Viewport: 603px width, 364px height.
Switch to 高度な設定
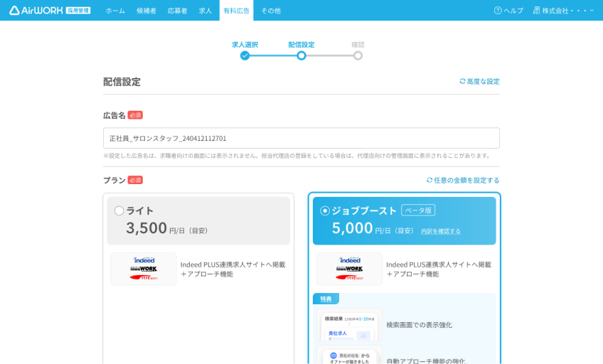483,82
